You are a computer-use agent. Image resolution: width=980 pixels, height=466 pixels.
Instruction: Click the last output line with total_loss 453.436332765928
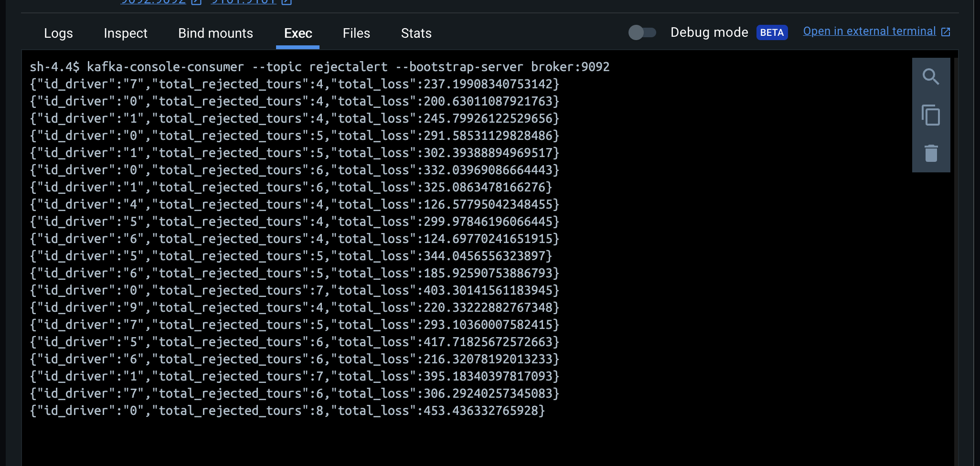point(287,411)
